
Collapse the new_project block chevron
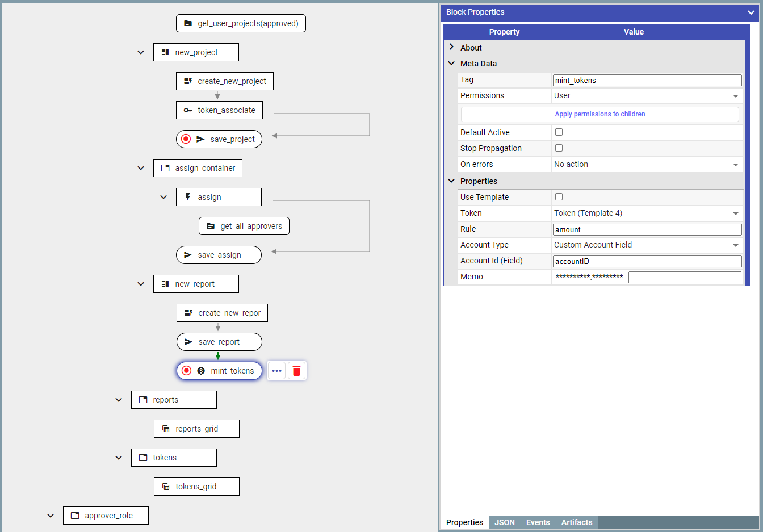(141, 52)
